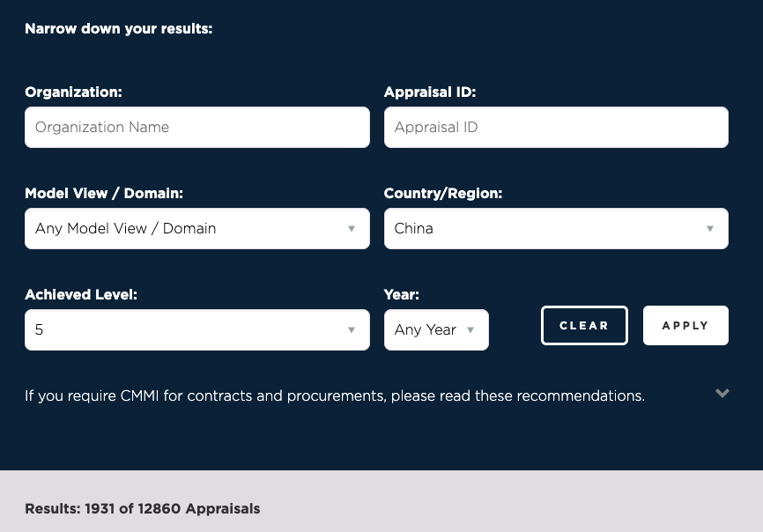Viewport: 763px width, 532px height.
Task: Click the arrow icon in Country/Region dropdown
Action: [x=710, y=229]
